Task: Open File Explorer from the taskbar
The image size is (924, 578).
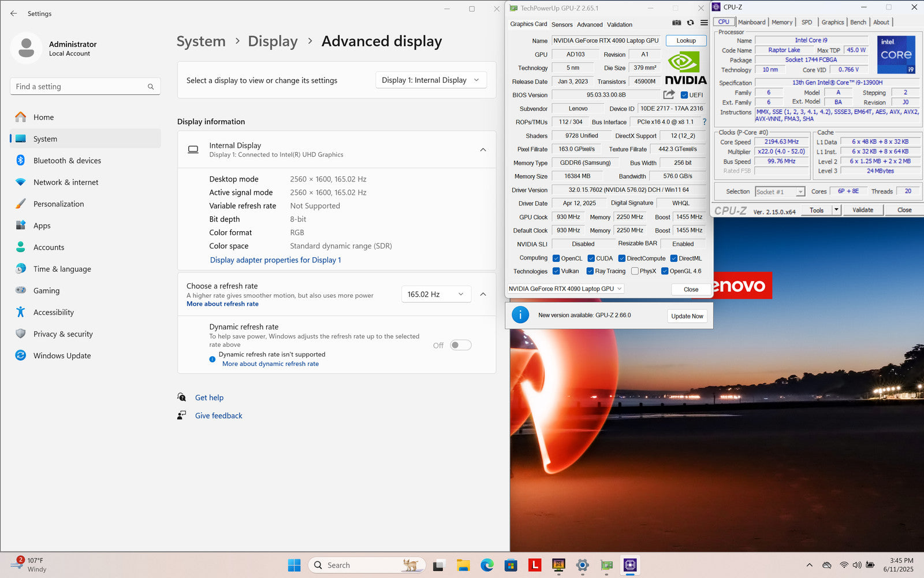Action: [463, 565]
